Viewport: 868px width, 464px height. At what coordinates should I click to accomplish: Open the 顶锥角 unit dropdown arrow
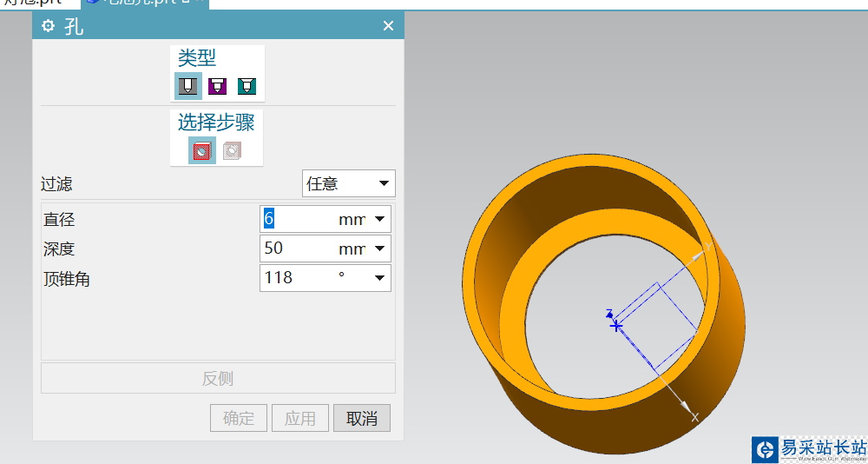(379, 278)
